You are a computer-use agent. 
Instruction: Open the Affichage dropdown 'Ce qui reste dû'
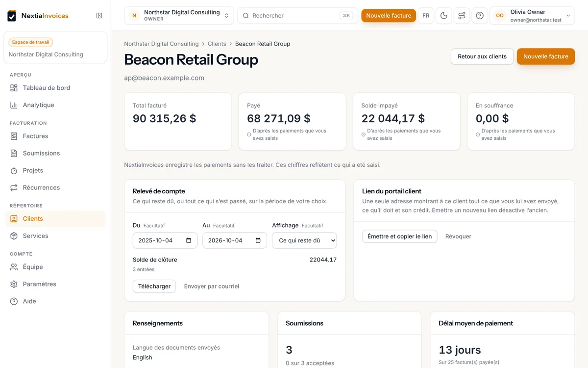[304, 240]
